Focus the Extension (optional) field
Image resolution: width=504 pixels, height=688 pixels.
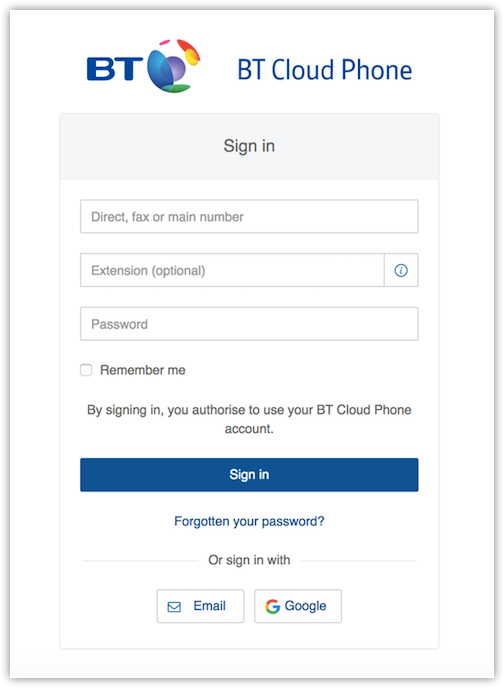pos(232,270)
